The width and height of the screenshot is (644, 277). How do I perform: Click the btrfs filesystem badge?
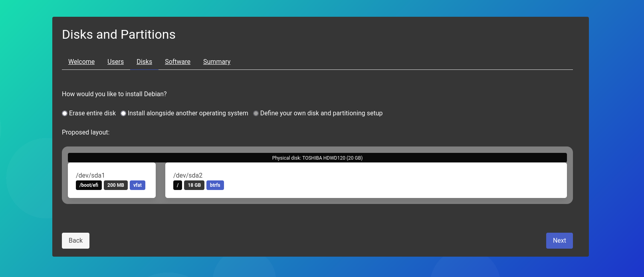(215, 185)
